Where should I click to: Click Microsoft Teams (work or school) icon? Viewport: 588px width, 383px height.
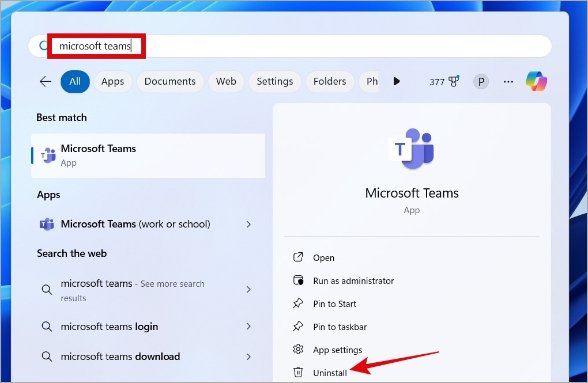(x=47, y=224)
